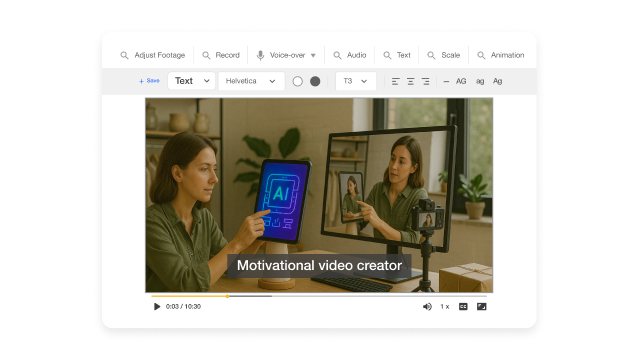The height and width of the screenshot is (360, 640).
Task: Expand the Voice-over dropdown arrow
Action: coord(313,55)
